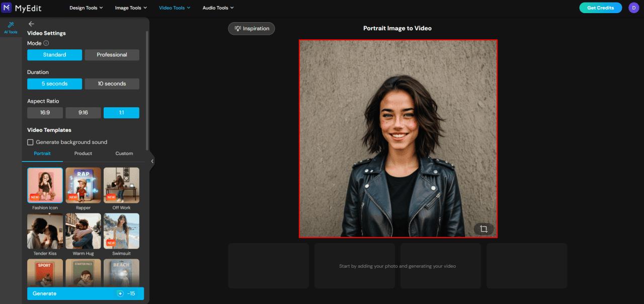Viewport: 644px width, 304px height.
Task: Select the AI Tools sidebar icon
Action: (x=10, y=27)
